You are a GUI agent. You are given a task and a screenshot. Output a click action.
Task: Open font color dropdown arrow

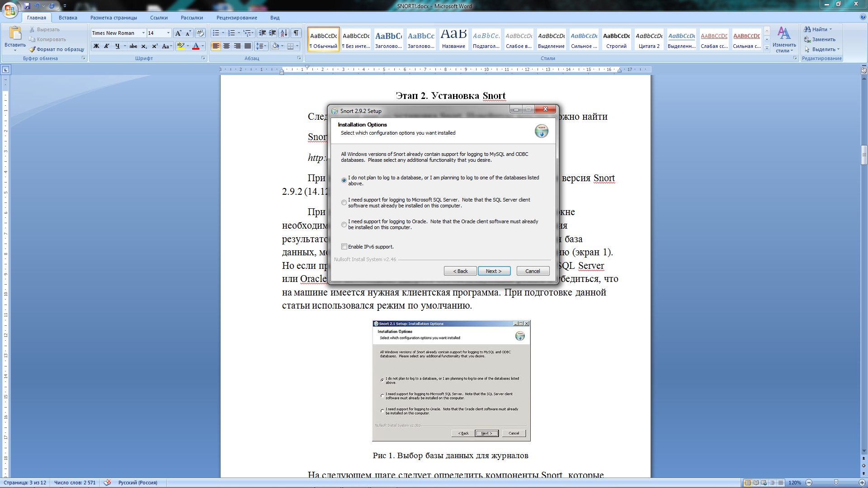(203, 46)
